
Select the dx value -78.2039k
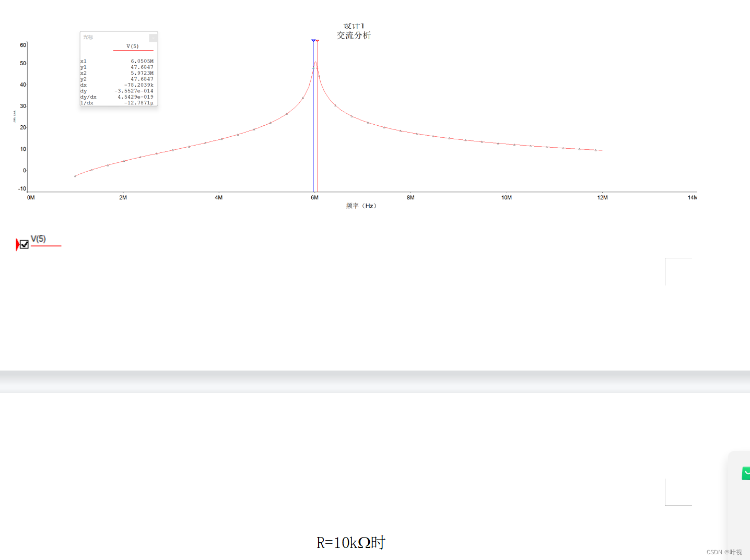[x=139, y=85]
